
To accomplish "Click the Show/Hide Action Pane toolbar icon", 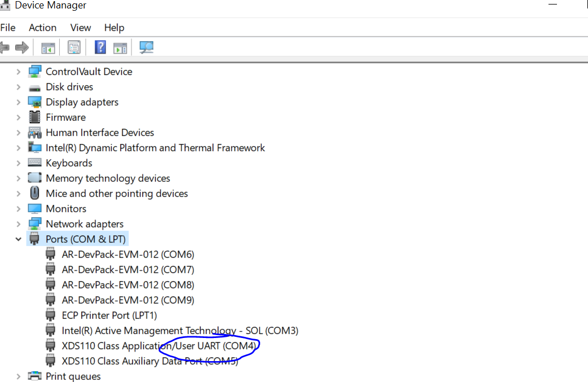I will click(120, 48).
